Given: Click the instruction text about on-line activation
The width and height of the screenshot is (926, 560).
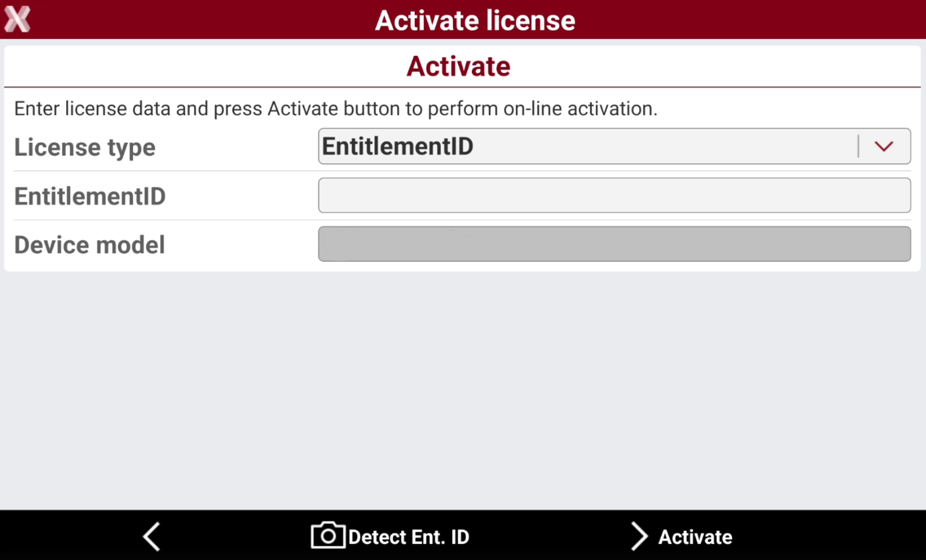Looking at the screenshot, I should (336, 109).
